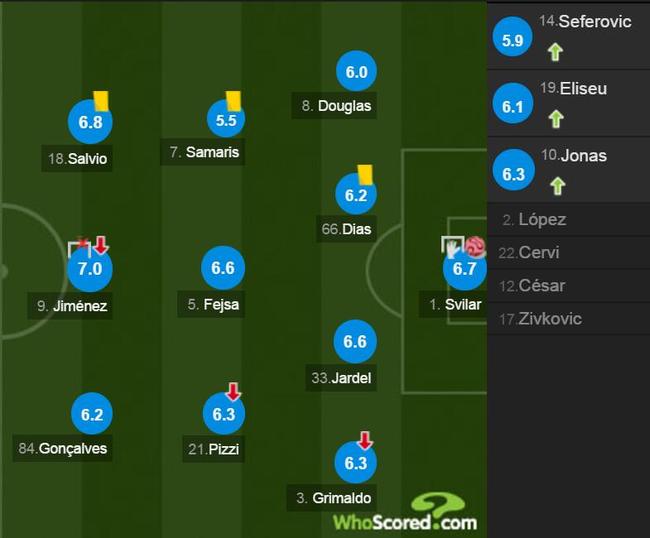Click the goal icon above Jiménez
Image resolution: width=650 pixels, height=538 pixels.
pyautogui.click(x=79, y=247)
